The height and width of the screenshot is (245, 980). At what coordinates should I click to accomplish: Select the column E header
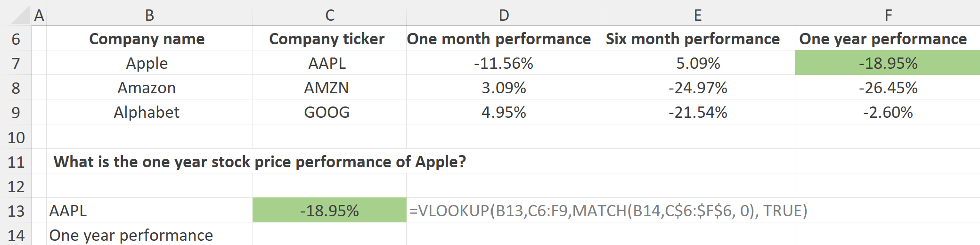(698, 15)
